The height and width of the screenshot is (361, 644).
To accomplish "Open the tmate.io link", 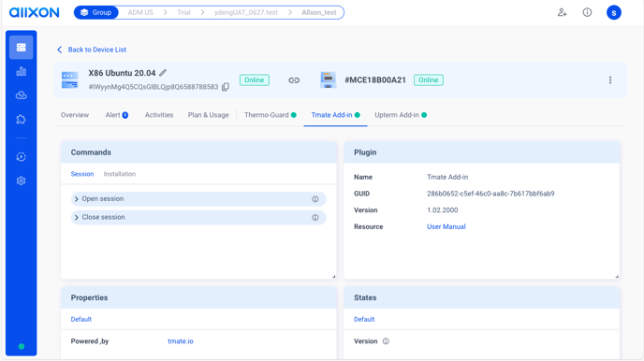I will pyautogui.click(x=181, y=341).
